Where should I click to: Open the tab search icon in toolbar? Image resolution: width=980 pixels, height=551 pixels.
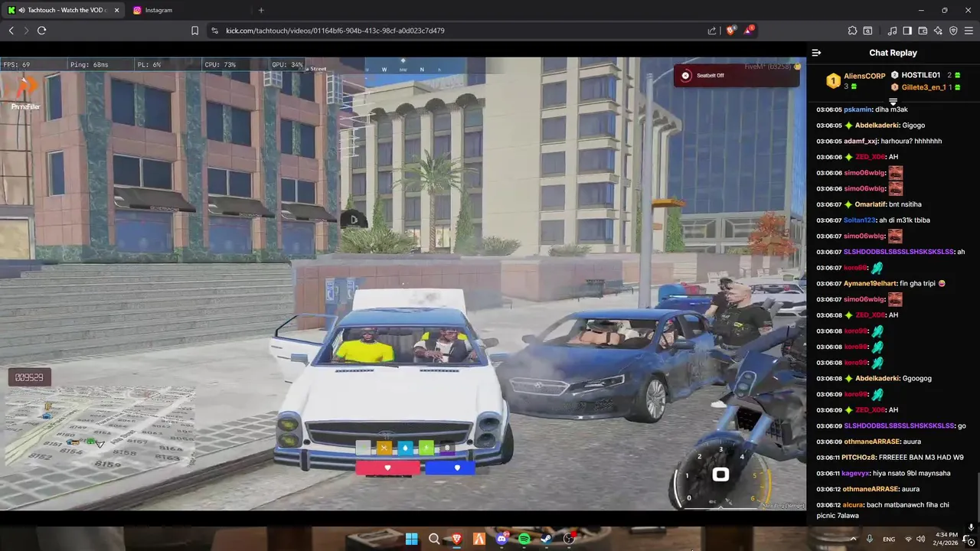(x=867, y=31)
